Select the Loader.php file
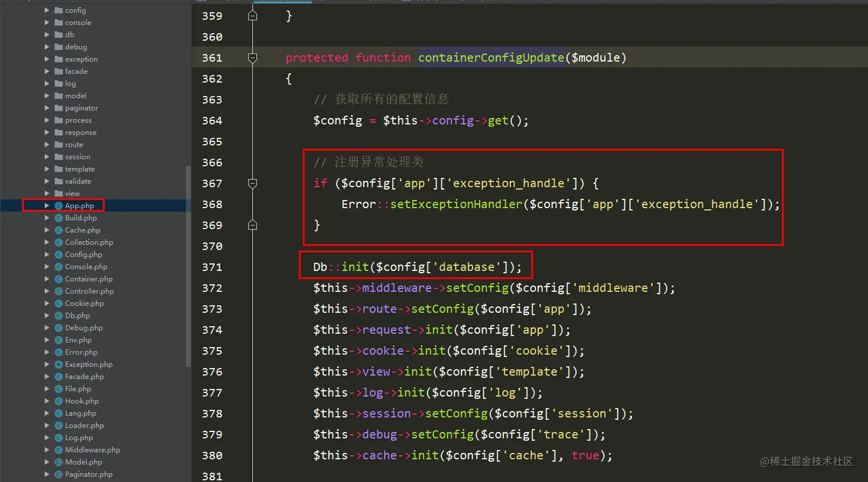This screenshot has width=868, height=482. (84, 426)
